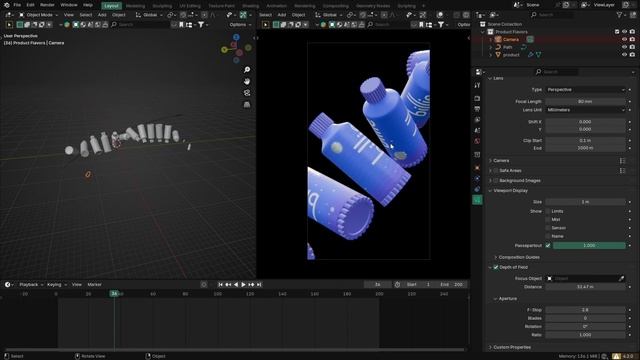Hide the Path object via eye icon
The width and height of the screenshot is (640, 360).
(x=624, y=47)
